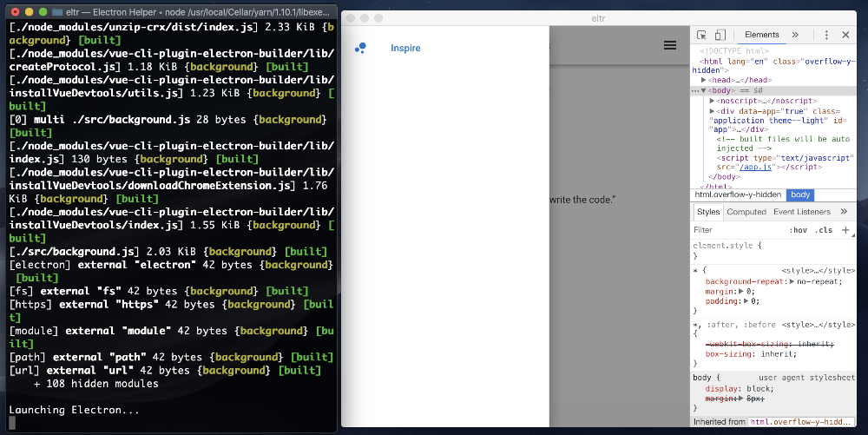Click the eltr window title
868x435 pixels.
tap(598, 18)
